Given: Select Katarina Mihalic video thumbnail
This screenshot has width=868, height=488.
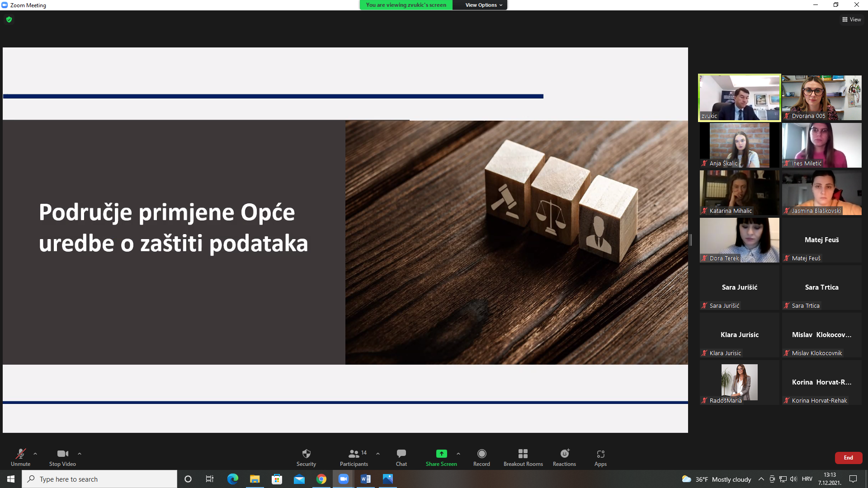Looking at the screenshot, I should (740, 192).
